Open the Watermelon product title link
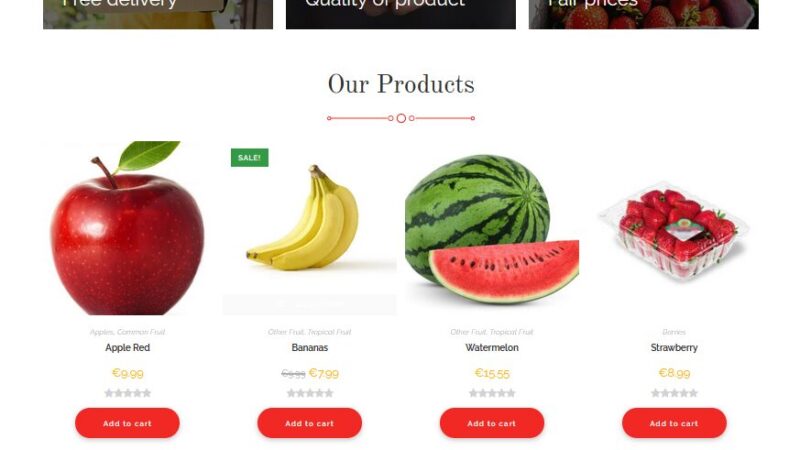800x450 pixels. [492, 347]
